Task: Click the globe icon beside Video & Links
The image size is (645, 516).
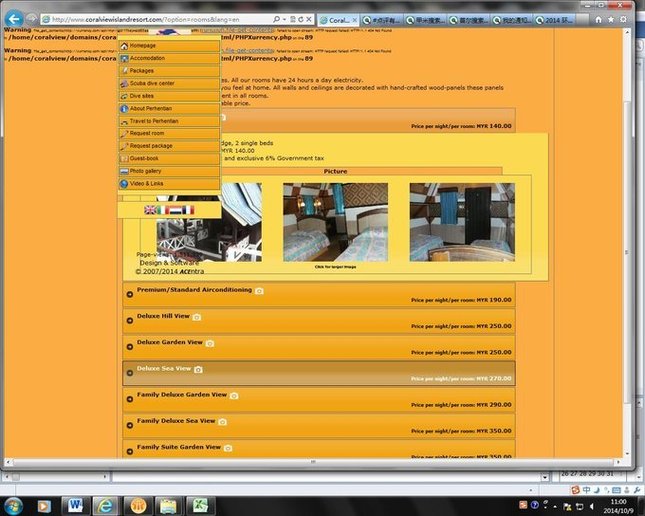Action: [x=124, y=184]
